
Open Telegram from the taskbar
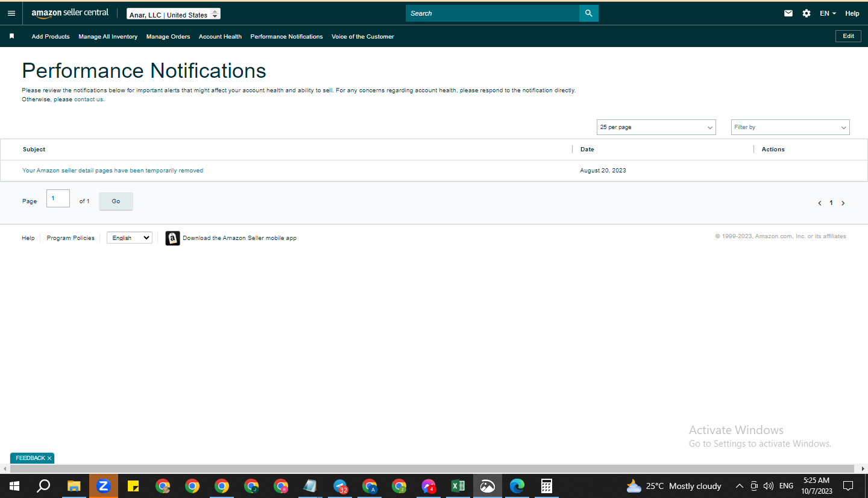(341, 486)
